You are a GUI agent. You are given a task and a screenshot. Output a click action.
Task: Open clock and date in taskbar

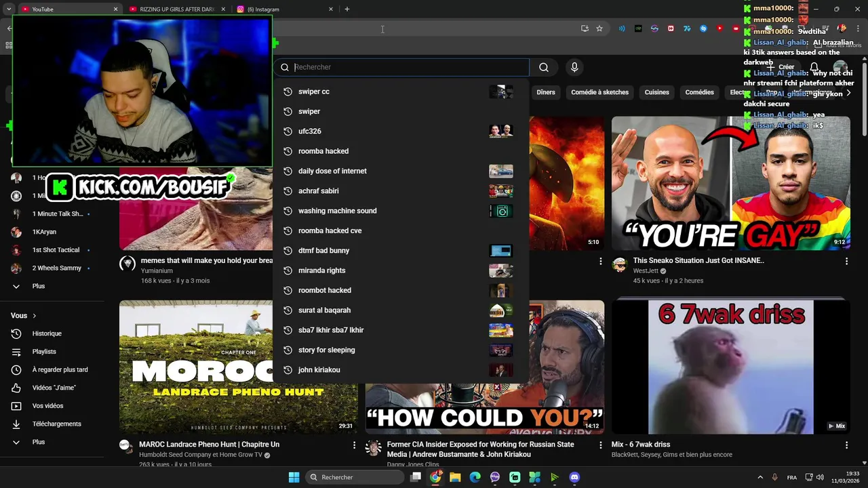pos(846,477)
